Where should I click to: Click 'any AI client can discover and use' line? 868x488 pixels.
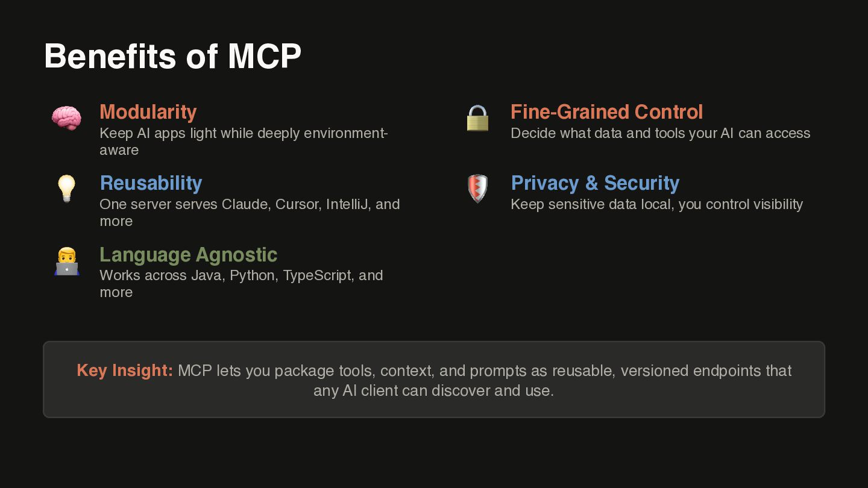point(433,390)
